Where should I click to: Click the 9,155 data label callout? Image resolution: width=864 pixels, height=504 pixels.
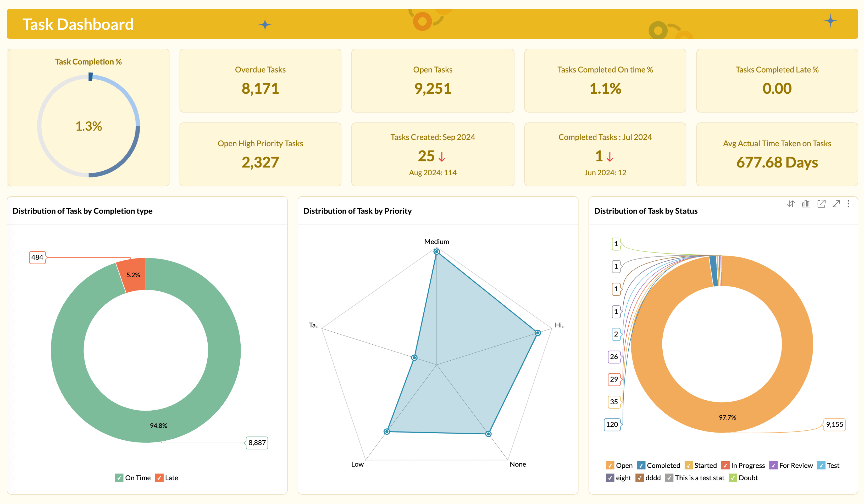click(834, 424)
